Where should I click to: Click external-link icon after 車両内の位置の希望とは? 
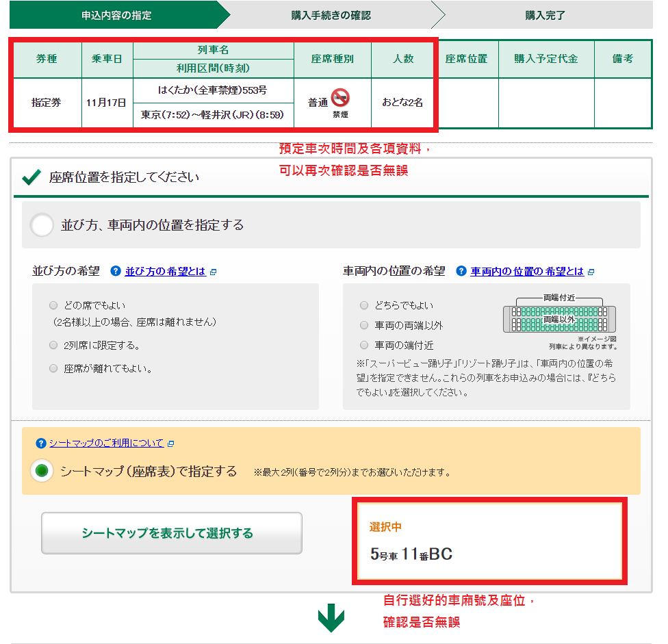tap(591, 272)
